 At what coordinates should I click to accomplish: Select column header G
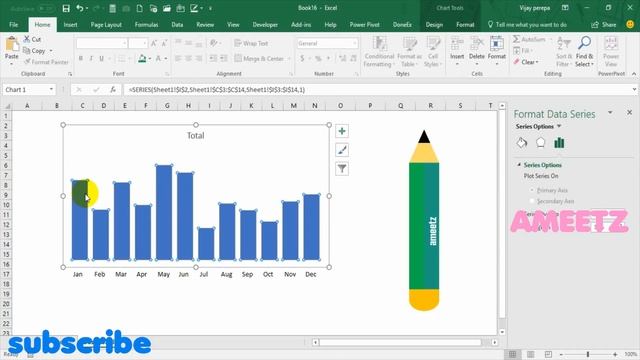167,106
